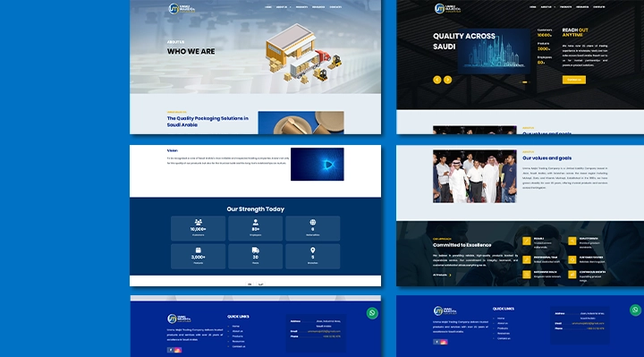Viewport: 644px width, 357px height.
Task: Click the warehouse and truck illustration
Action: point(303,54)
